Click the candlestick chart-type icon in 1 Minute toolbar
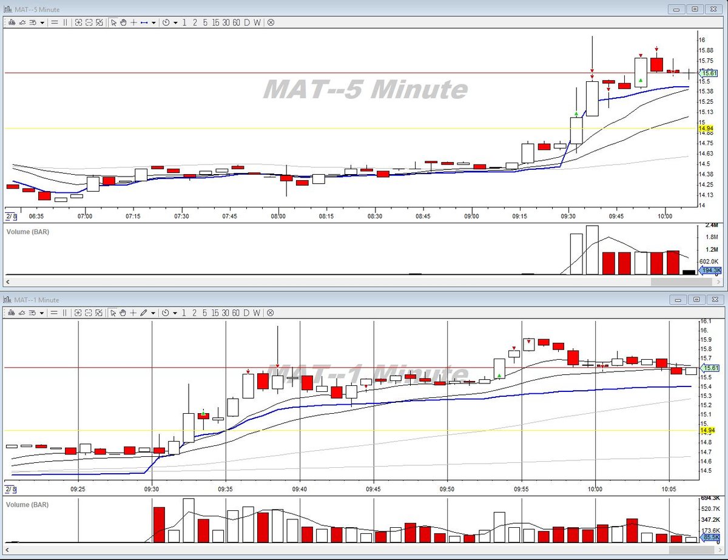728x560 pixels. point(12,313)
